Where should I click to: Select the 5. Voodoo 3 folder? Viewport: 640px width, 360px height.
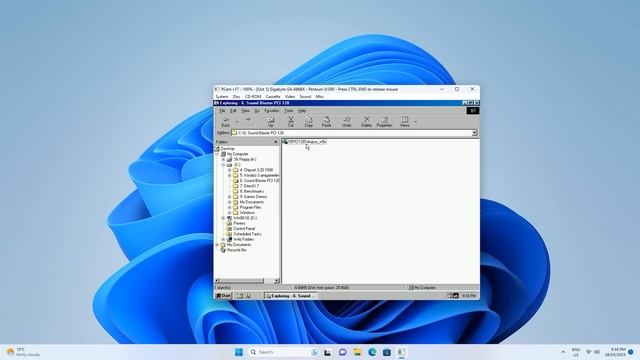point(259,175)
